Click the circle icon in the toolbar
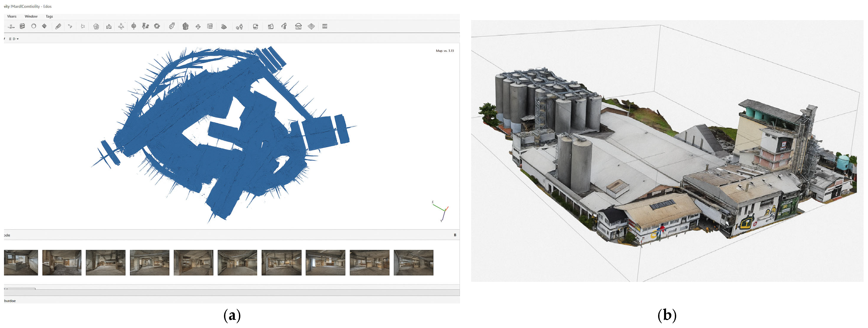This screenshot has height=328, width=868. [x=34, y=26]
